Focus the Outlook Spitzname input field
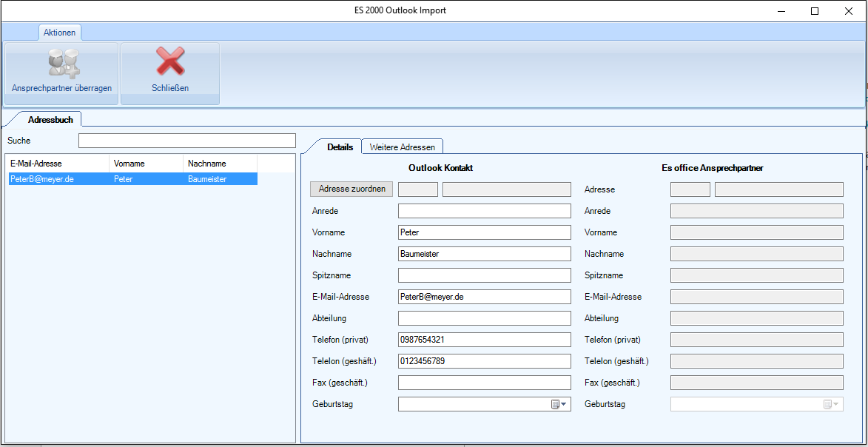Viewport: 868px width, 447px height. (x=484, y=275)
